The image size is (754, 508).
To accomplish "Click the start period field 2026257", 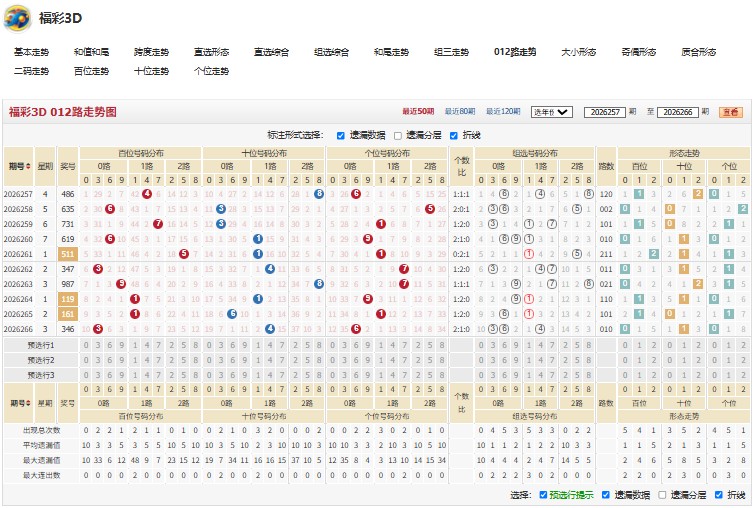I will tap(605, 112).
